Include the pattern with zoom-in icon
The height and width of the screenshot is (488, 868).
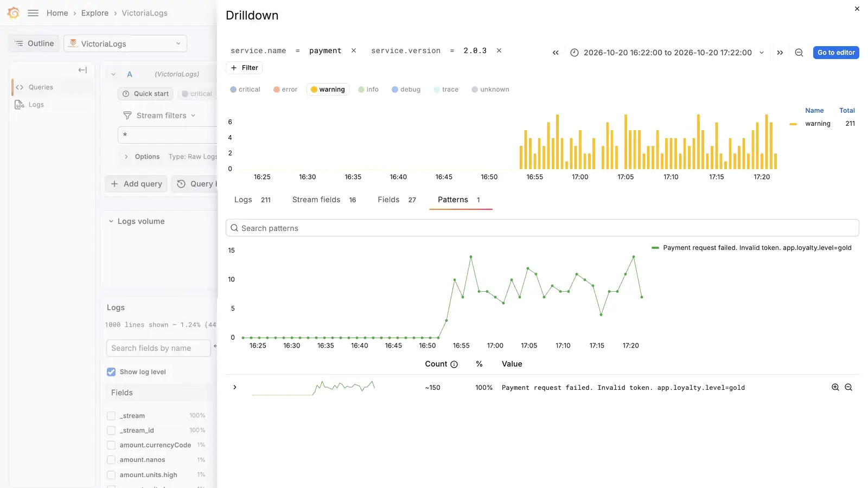tap(835, 387)
